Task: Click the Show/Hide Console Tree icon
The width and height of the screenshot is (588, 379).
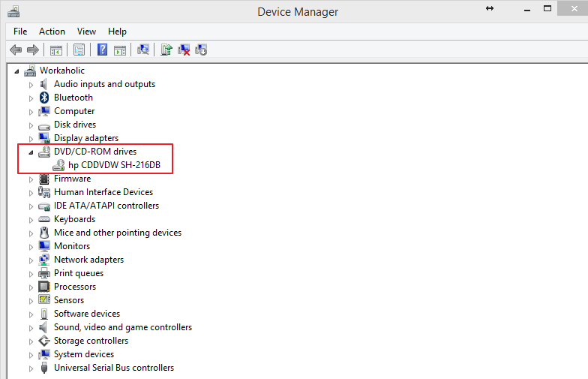Action: (x=56, y=50)
